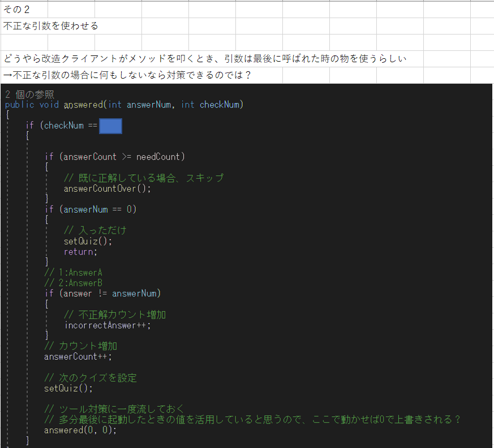The height and width of the screenshot is (448, 494).
Task: Click the comment '// 不正解カウント増加'
Action: 115,315
